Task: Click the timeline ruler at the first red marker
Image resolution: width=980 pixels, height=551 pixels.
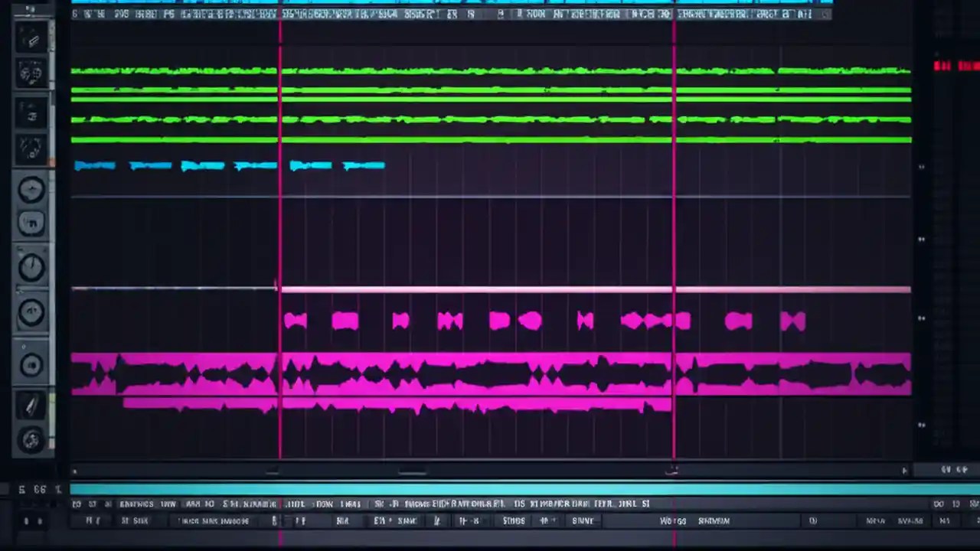Action: click(x=280, y=14)
